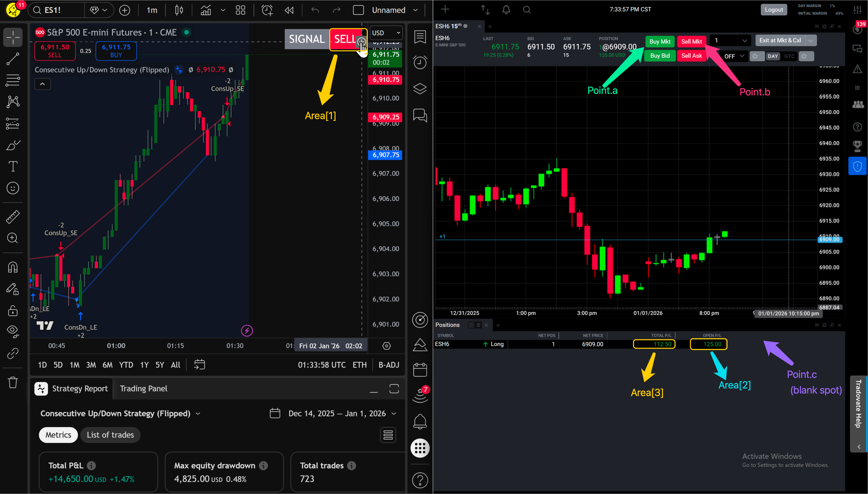Select the brush drawing tool
868x494 pixels.
tap(13, 145)
